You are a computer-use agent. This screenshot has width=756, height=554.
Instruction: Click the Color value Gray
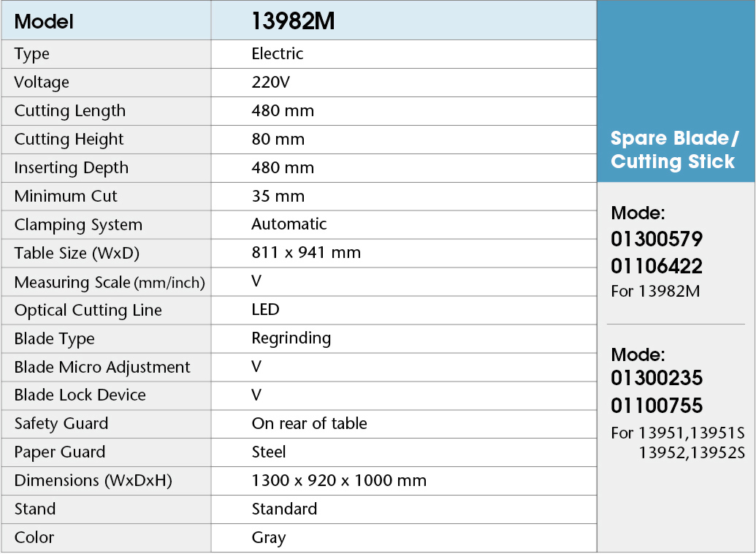point(269,538)
